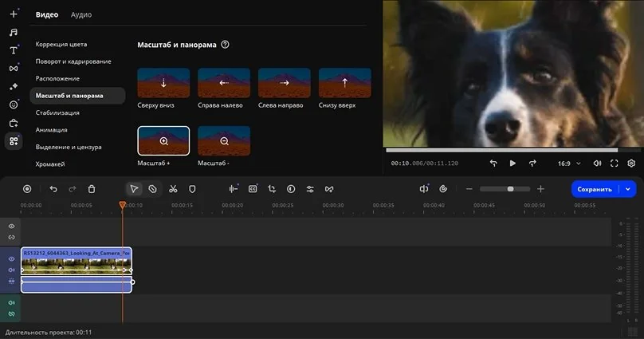
Task: Open the 16:9 aspect ratio dropdown
Action: [569, 164]
